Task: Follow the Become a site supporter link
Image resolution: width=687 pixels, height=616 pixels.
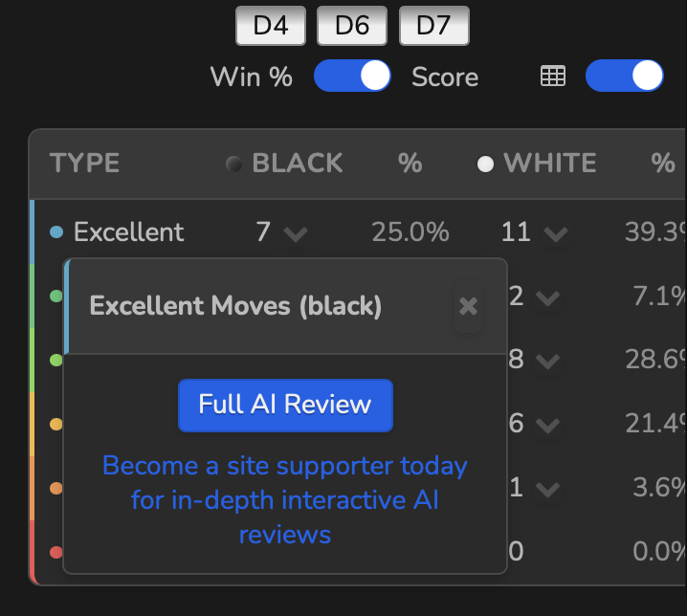Action: pos(285,499)
